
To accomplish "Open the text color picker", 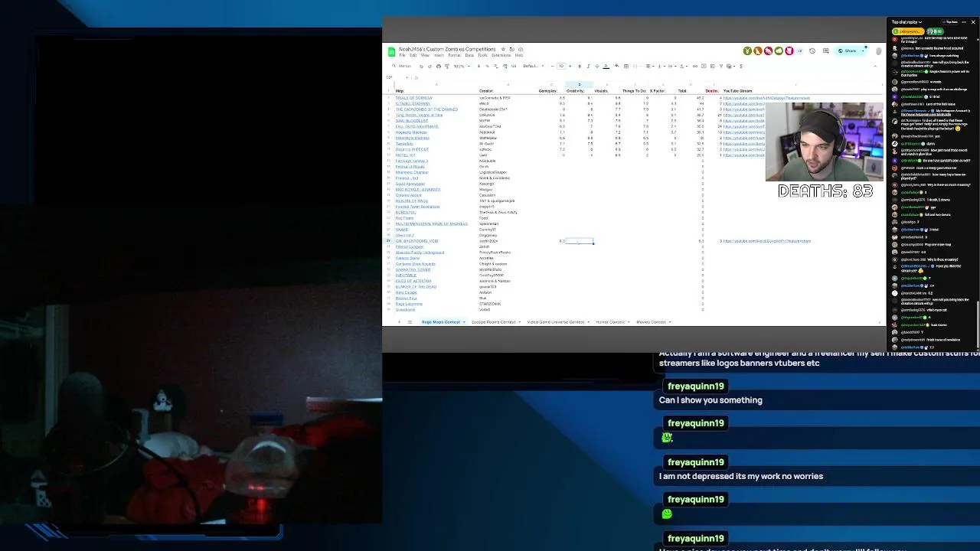I will tap(606, 66).
